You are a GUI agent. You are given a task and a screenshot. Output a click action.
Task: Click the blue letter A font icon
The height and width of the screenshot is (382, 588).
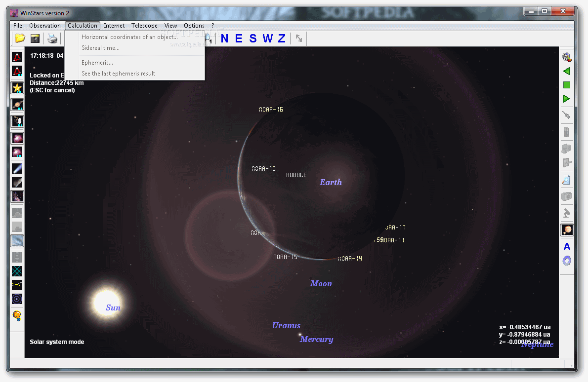[x=567, y=246]
